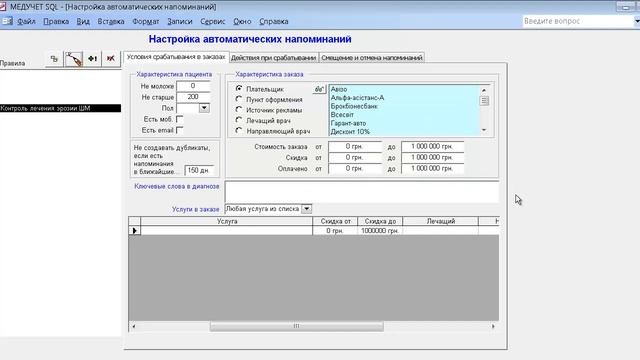The image size is (640, 360).
Task: Click the rule hierarchy toolbar icon
Action: [54, 59]
